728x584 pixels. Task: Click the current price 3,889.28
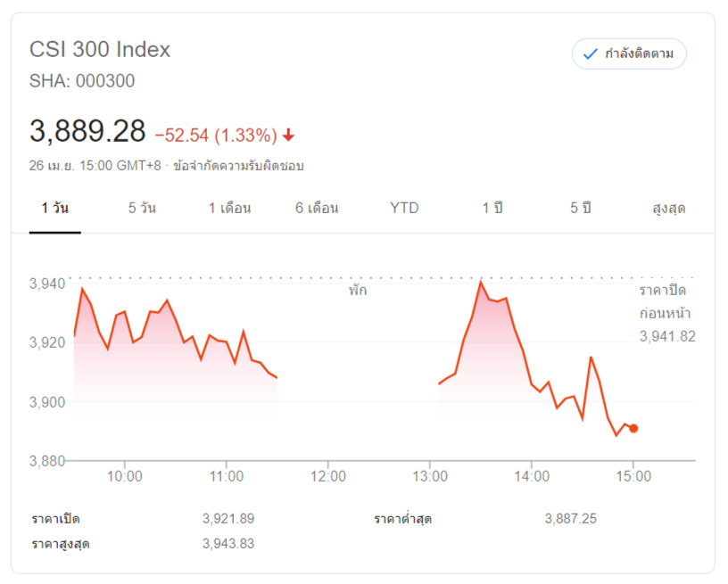[87, 132]
